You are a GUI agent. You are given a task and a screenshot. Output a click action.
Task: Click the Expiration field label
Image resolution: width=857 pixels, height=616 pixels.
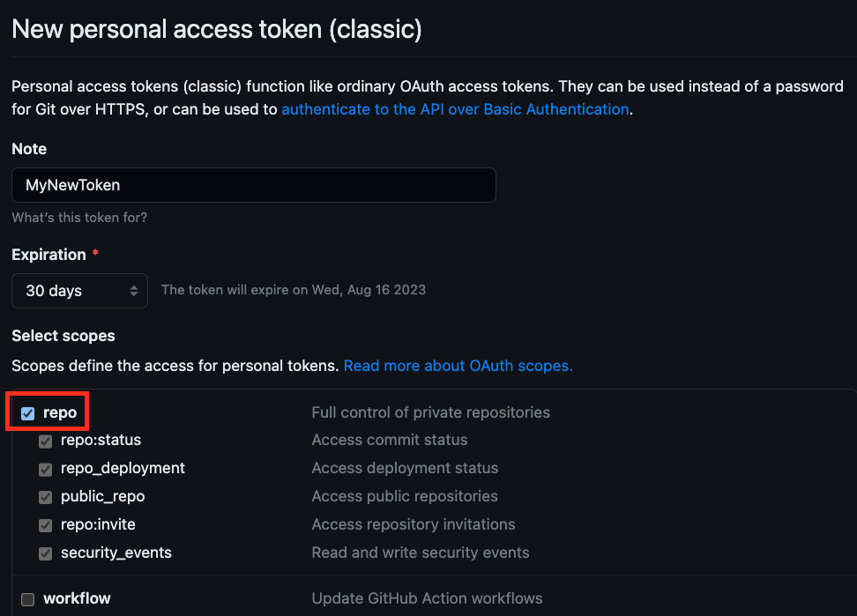[49, 255]
